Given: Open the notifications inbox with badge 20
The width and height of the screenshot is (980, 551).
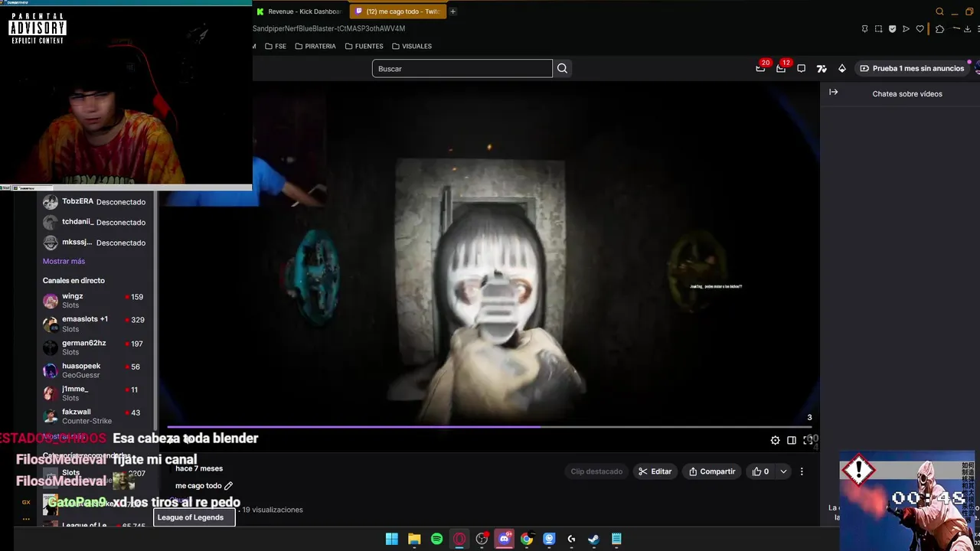Looking at the screenshot, I should [761, 67].
